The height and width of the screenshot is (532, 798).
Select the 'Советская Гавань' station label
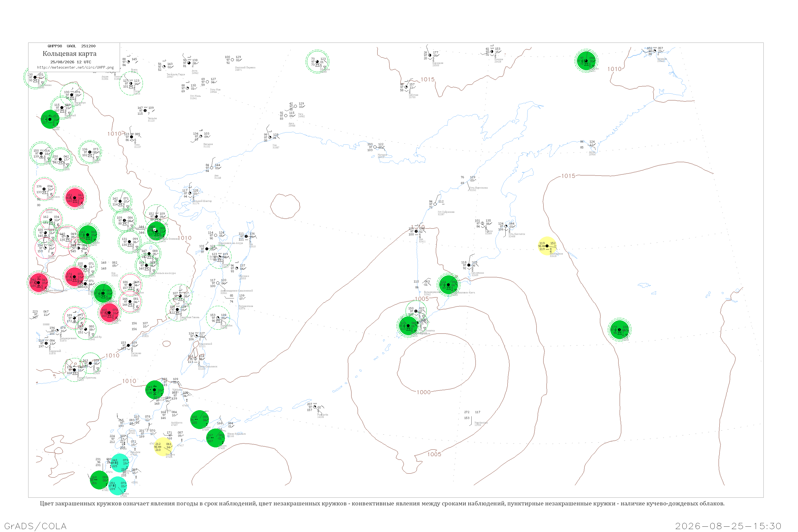tap(190, 318)
